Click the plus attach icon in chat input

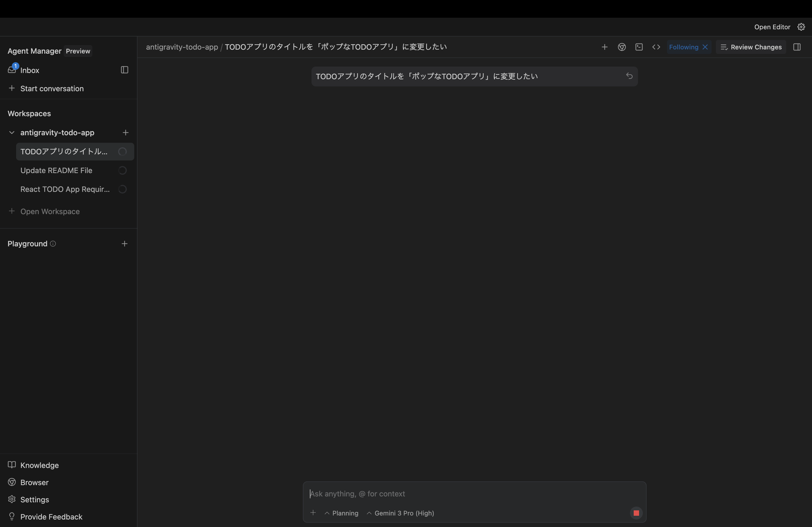pos(313,513)
